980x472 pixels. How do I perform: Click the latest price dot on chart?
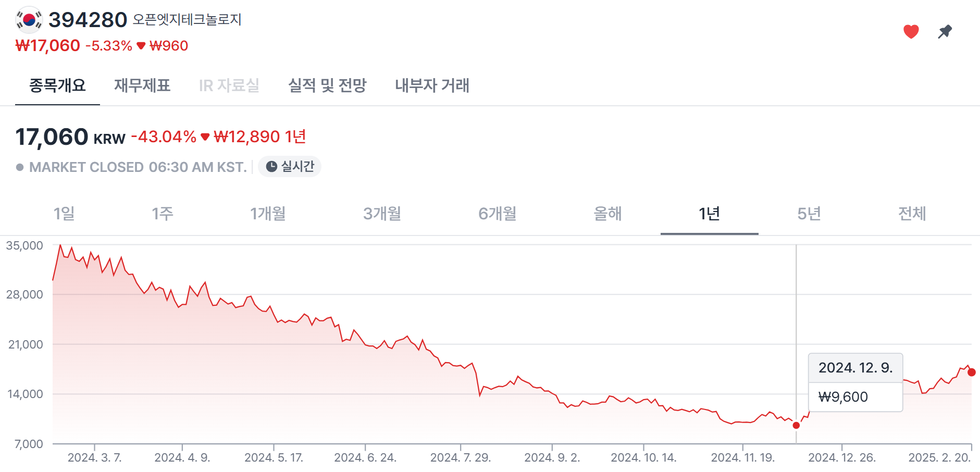click(972, 372)
